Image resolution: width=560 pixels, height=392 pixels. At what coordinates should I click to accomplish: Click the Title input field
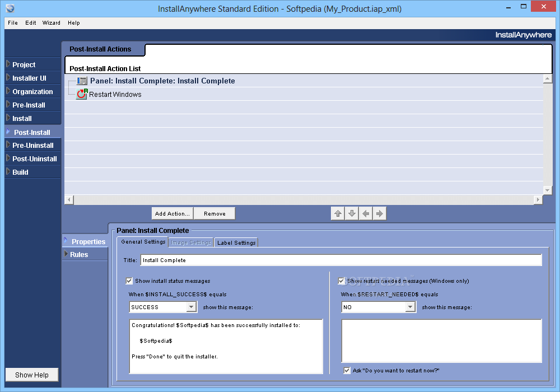coord(341,260)
